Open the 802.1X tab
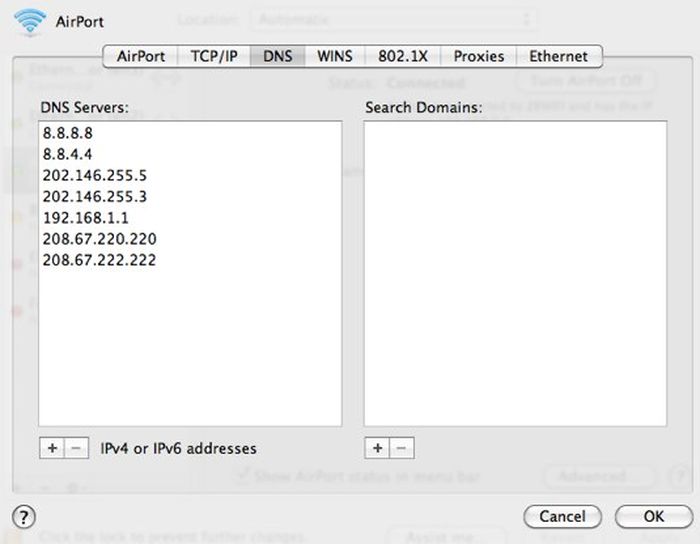Image resolution: width=700 pixels, height=544 pixels. coord(403,56)
